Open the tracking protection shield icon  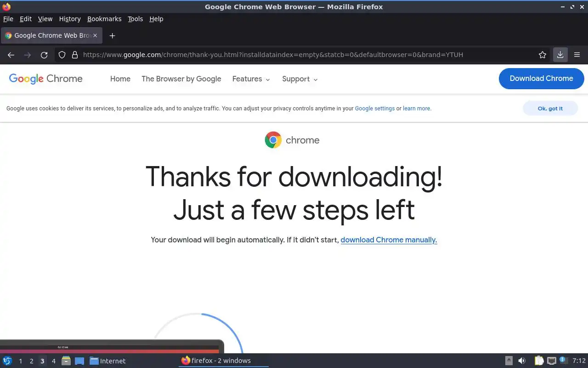(x=62, y=55)
